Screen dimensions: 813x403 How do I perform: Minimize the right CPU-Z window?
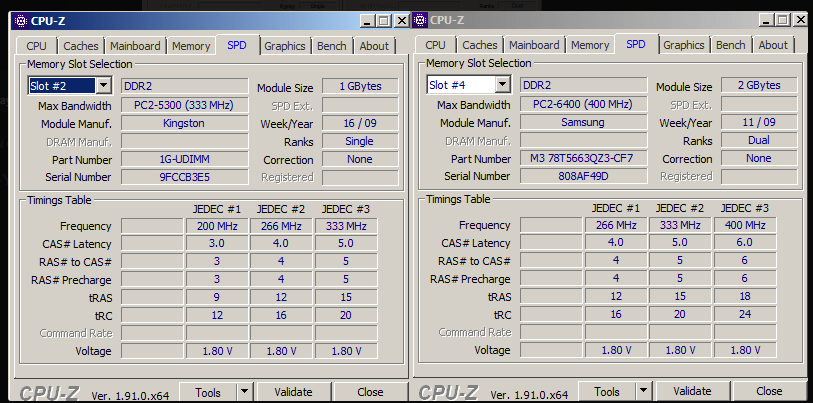[x=766, y=20]
